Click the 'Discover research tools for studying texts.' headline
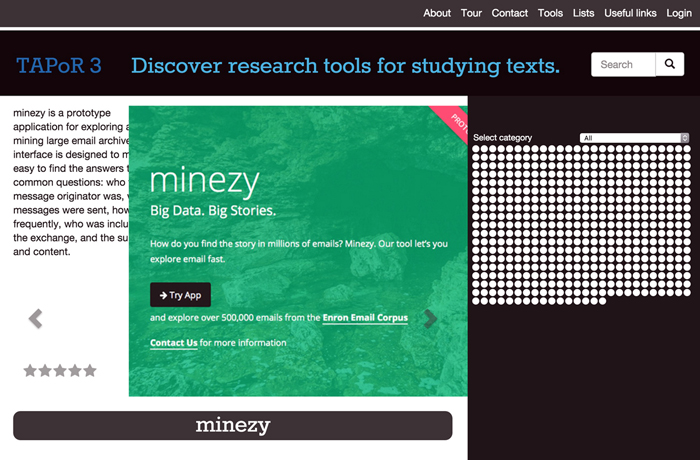 (345, 66)
